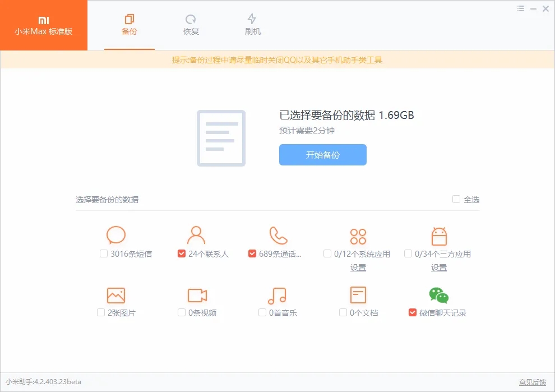Switch to the 刷机 flashing tab
The image size is (555, 392).
252,25
